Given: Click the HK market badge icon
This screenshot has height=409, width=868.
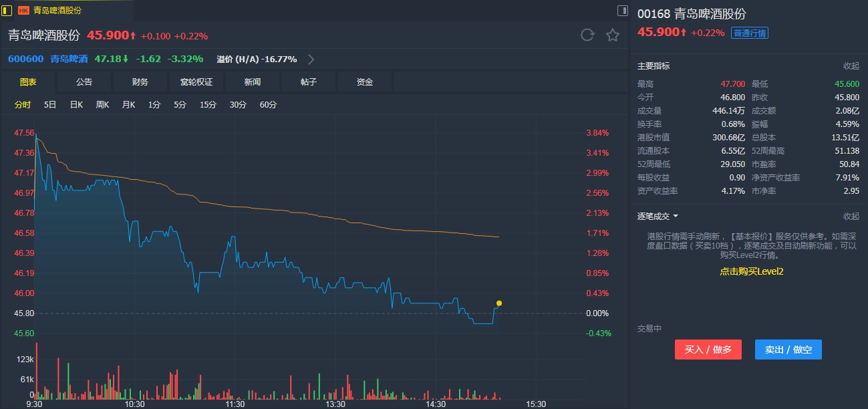Looking at the screenshot, I should click(x=23, y=10).
